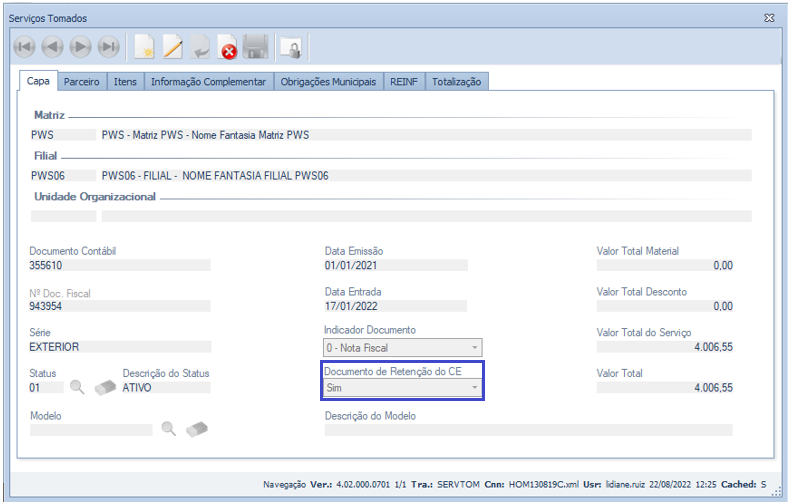
Task: Open the Modelo search magnifier
Action: 168,430
